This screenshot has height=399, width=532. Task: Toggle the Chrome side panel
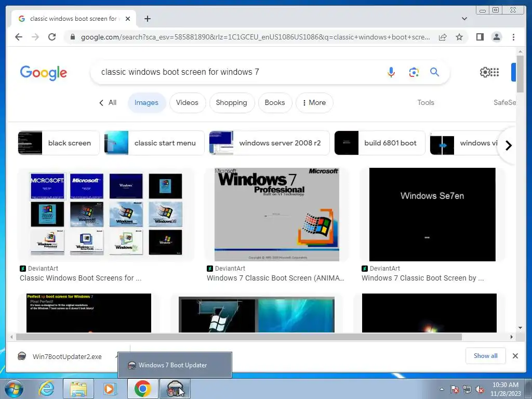(480, 37)
